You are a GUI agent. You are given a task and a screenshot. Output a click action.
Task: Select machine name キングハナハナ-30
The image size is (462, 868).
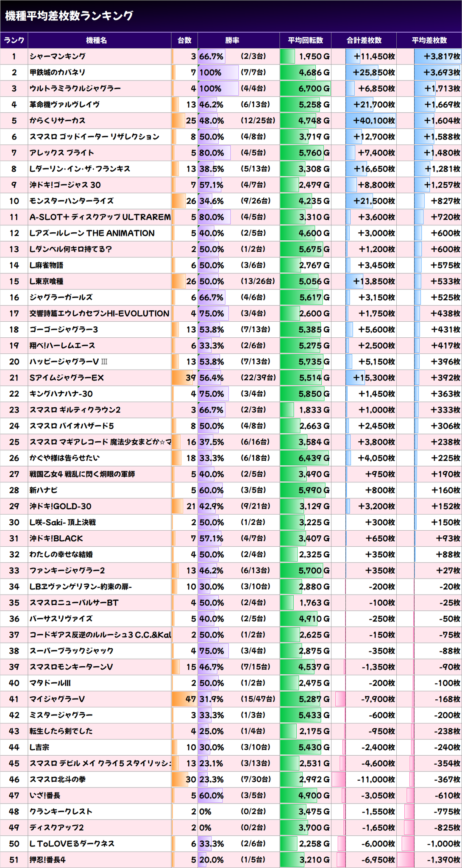coord(61,394)
